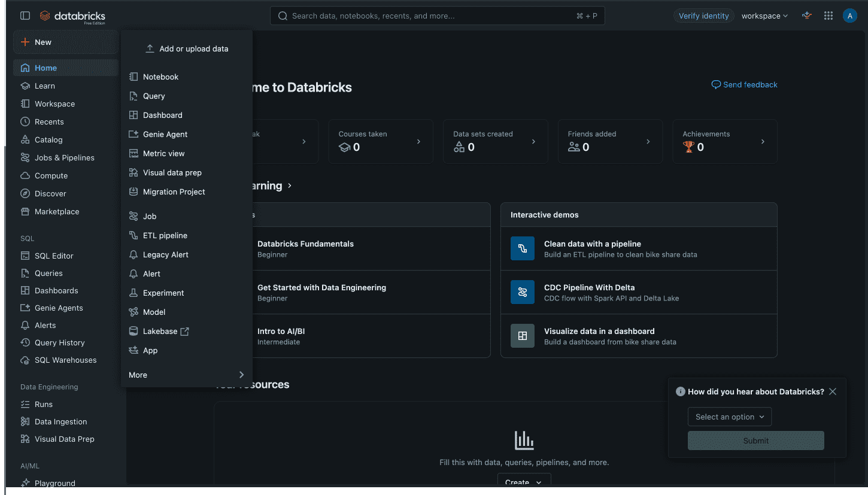Click the Send feedback link
Screen dimensions: 868x495
(744, 84)
